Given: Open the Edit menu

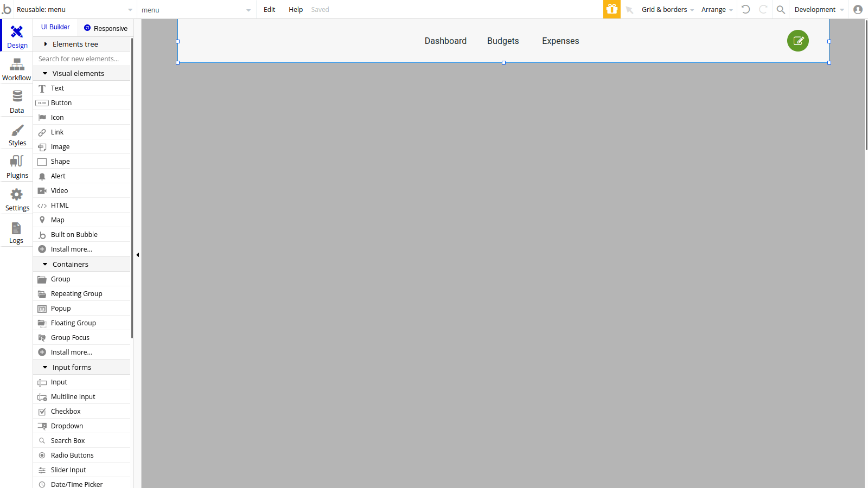Looking at the screenshot, I should coord(270,10).
